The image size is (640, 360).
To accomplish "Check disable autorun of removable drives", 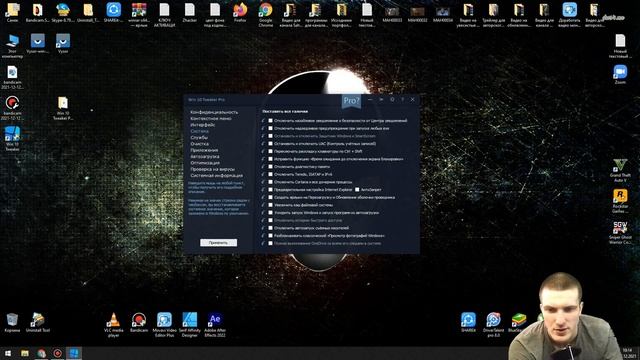I will [x=270, y=228].
